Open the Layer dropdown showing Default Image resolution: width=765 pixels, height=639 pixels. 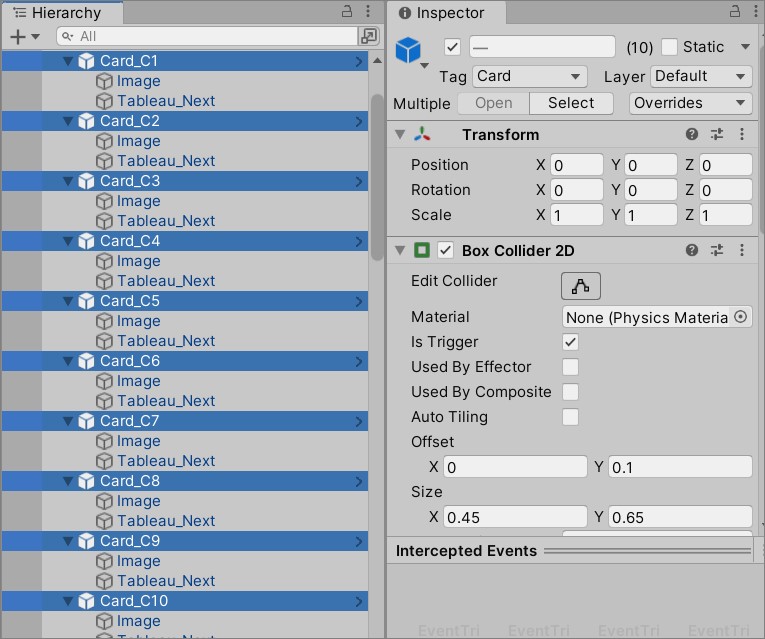(701, 77)
